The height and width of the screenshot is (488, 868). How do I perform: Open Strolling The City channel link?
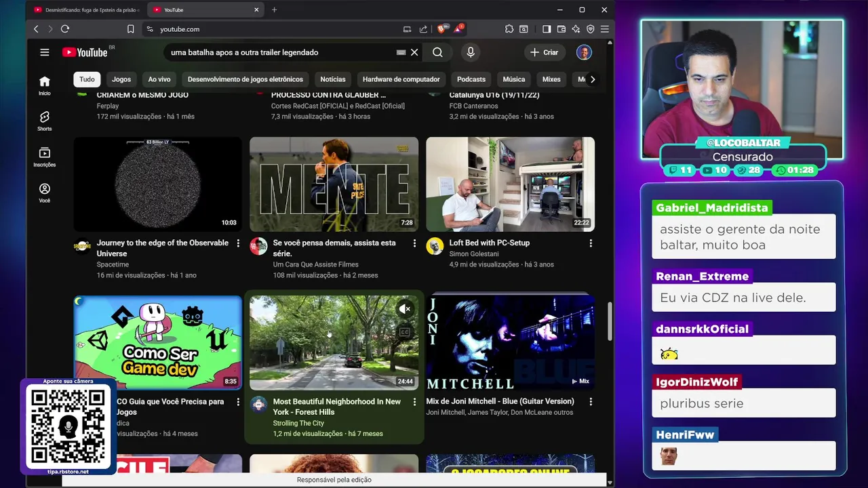point(298,423)
